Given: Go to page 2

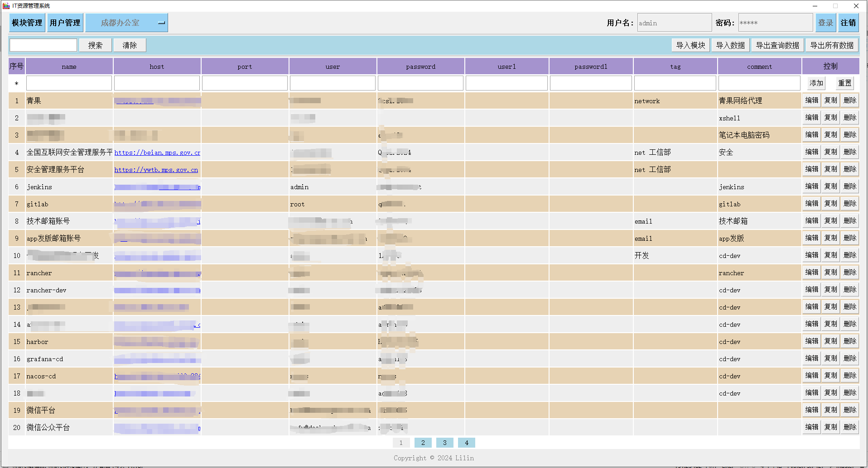Looking at the screenshot, I should pyautogui.click(x=423, y=443).
